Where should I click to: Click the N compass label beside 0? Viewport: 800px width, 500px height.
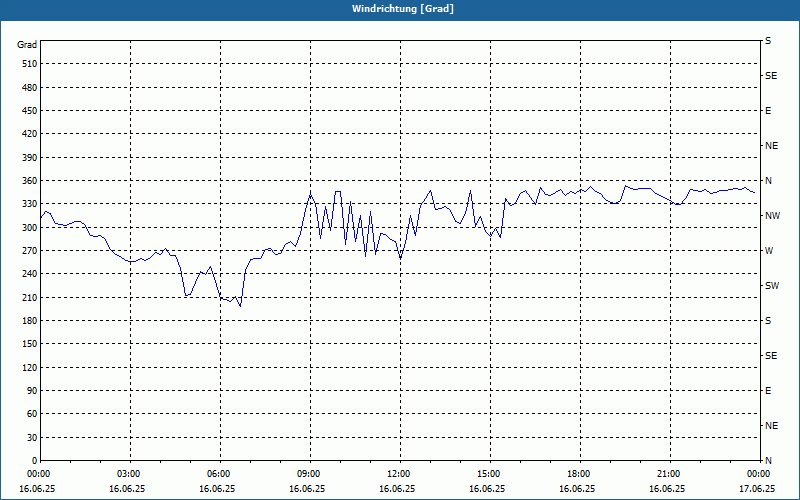768,461
